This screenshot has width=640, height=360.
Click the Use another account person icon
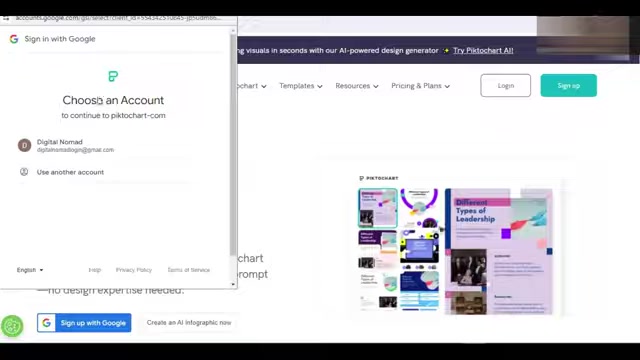pos(24,172)
